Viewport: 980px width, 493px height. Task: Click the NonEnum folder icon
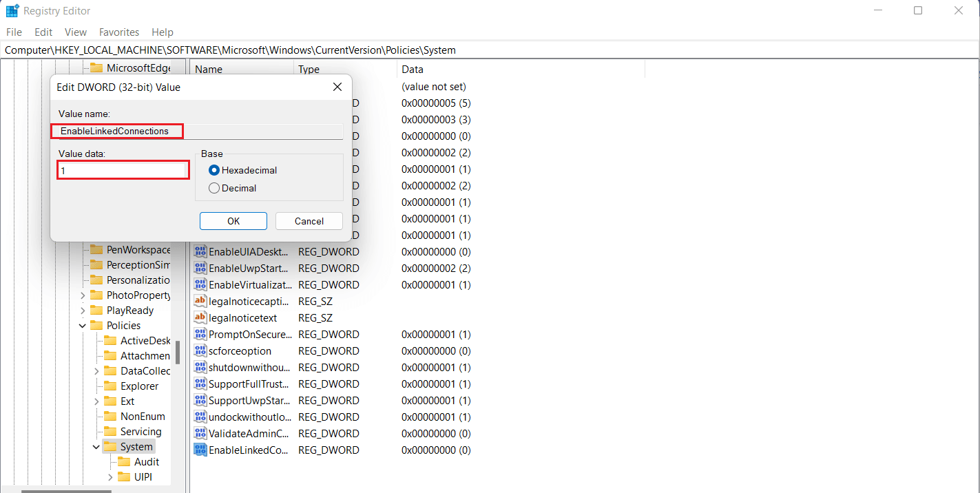tap(111, 416)
